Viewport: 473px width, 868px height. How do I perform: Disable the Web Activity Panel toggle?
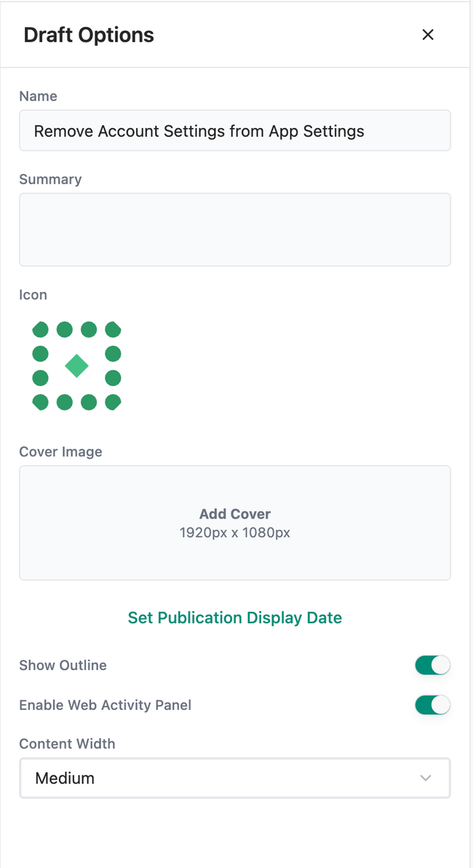click(x=432, y=705)
